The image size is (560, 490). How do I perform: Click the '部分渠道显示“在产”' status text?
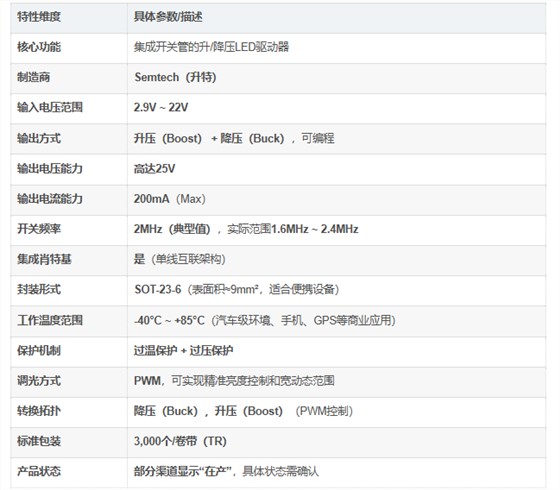pyautogui.click(x=184, y=471)
